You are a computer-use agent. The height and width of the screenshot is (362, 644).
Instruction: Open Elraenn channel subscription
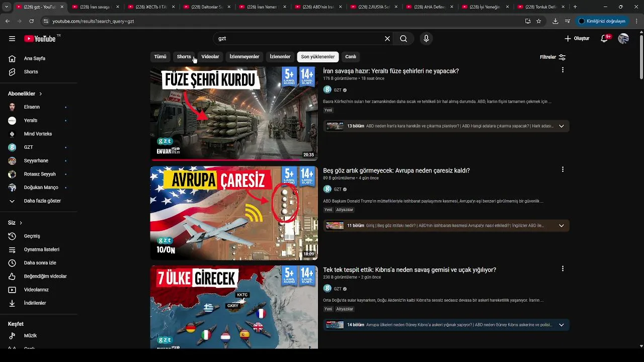(x=38, y=107)
